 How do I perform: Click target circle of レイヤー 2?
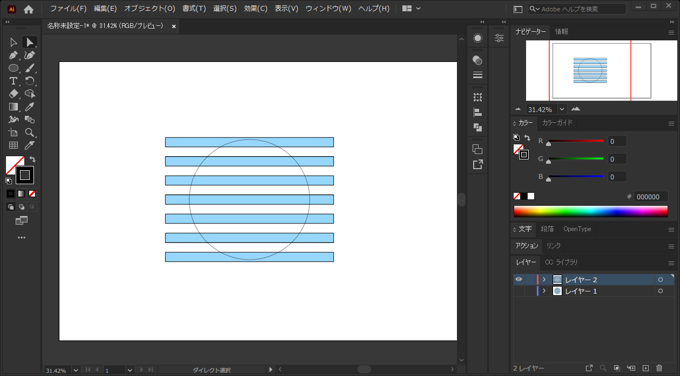(660, 280)
